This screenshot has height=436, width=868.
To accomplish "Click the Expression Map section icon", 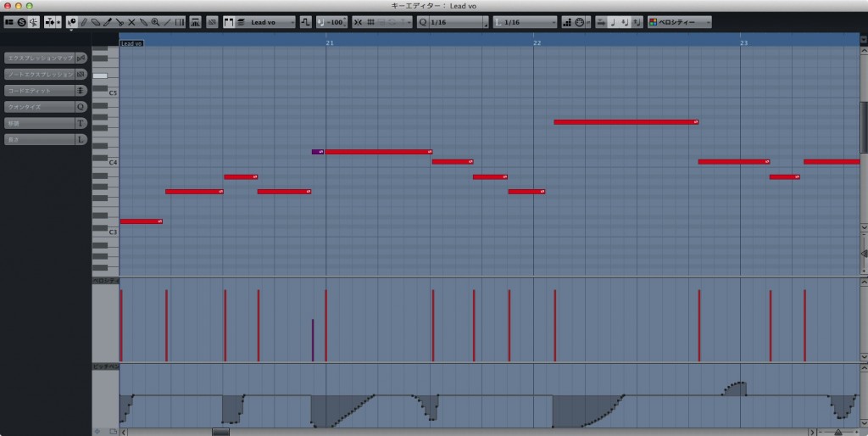I will pos(81,58).
